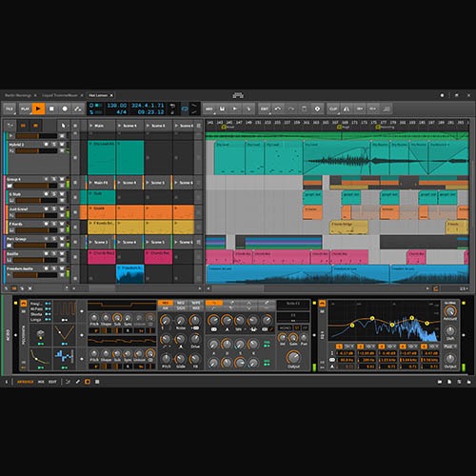Click the redo arrow in the toolbar
This screenshot has width=476, height=476.
(291, 109)
